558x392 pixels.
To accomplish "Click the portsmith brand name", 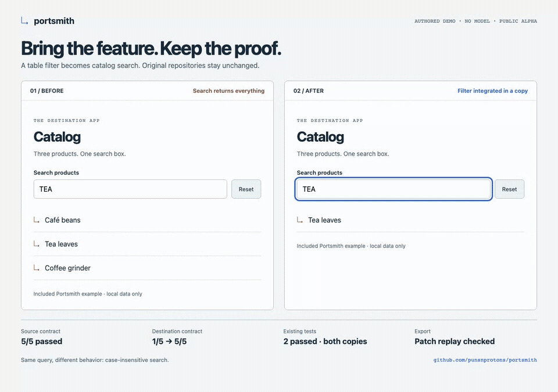I will click(x=54, y=21).
